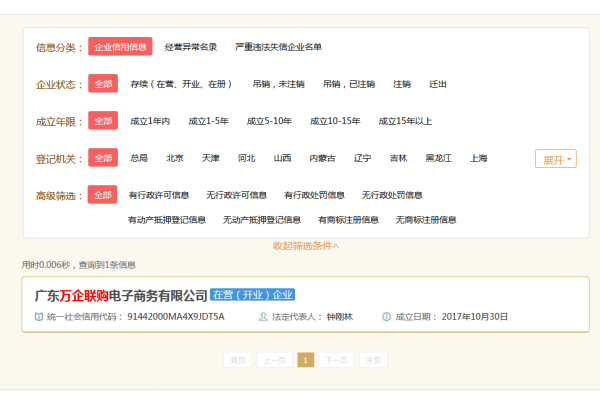Filter by 无行政处罚信息
This screenshot has width=600, height=400.
[x=392, y=195]
